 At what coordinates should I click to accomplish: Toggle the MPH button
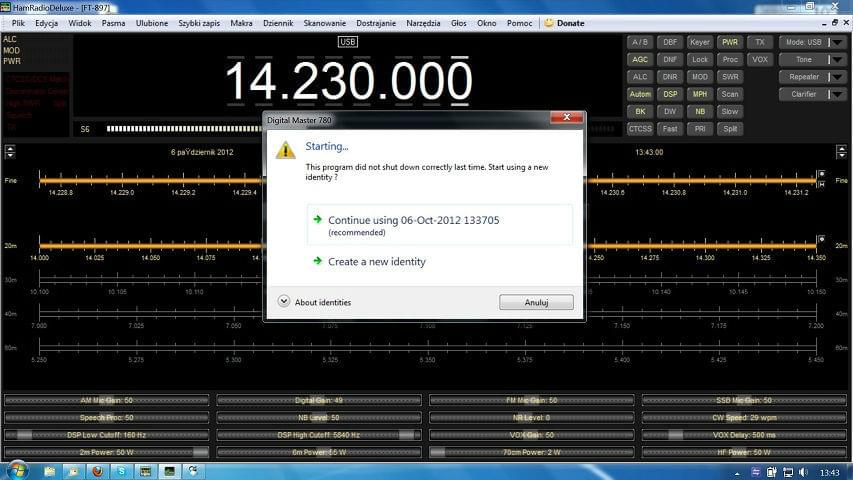pyautogui.click(x=700, y=94)
